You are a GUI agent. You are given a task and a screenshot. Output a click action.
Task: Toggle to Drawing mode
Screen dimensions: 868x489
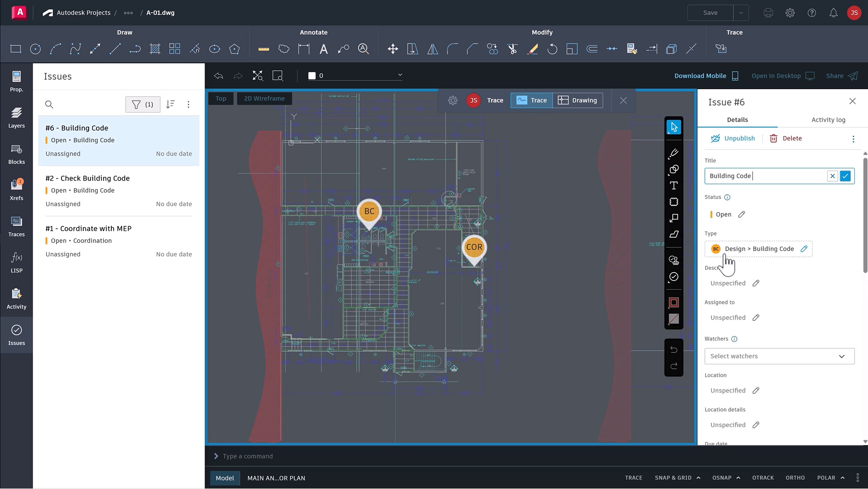point(578,101)
